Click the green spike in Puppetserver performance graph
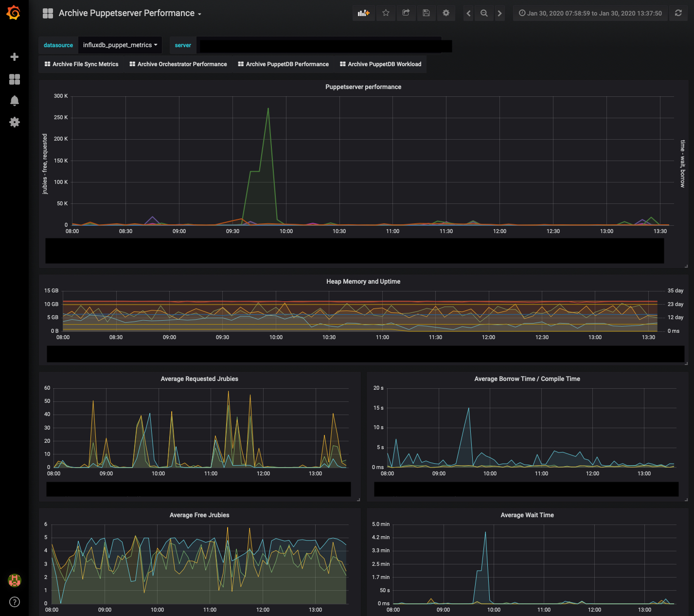The height and width of the screenshot is (616, 694). pyautogui.click(x=268, y=109)
